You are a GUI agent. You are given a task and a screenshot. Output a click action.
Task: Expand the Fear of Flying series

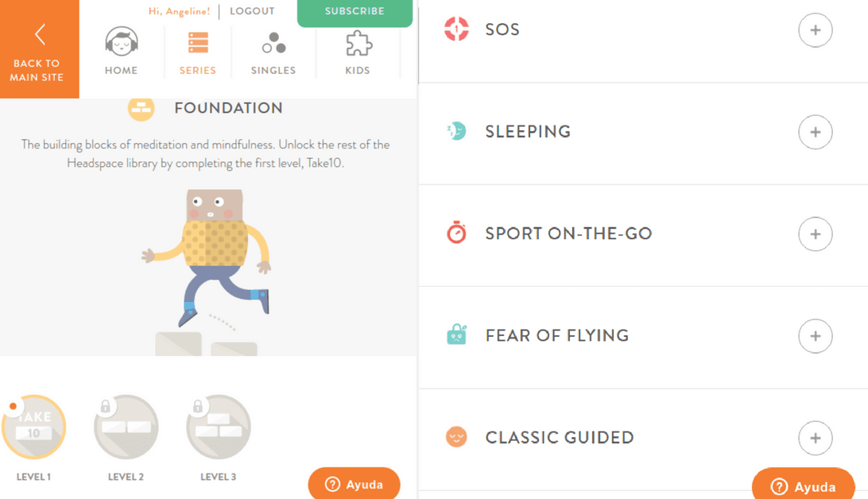815,336
